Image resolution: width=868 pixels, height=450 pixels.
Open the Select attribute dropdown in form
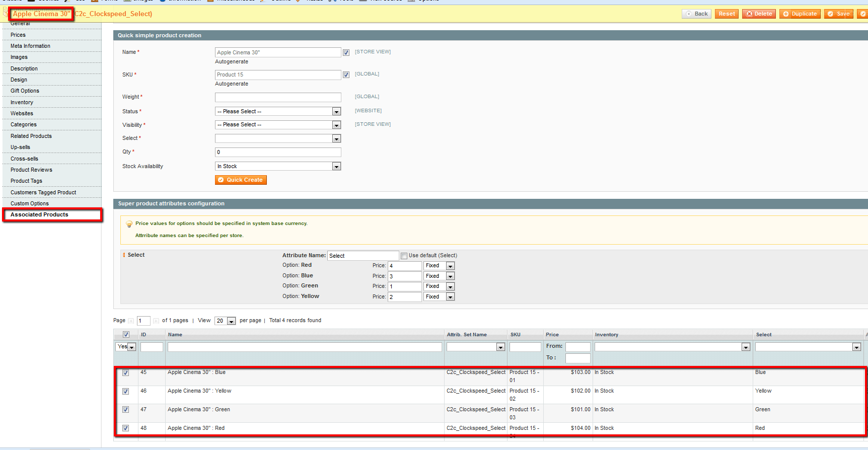click(x=278, y=138)
